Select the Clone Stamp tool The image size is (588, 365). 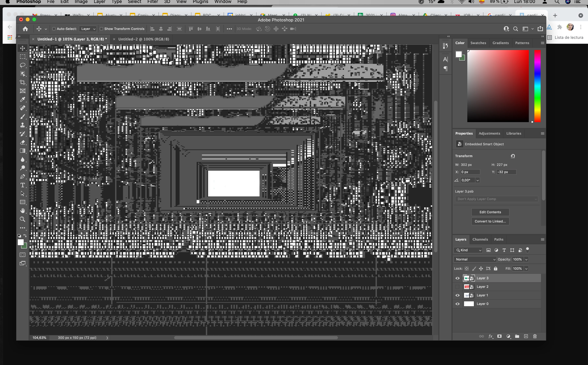coord(22,125)
